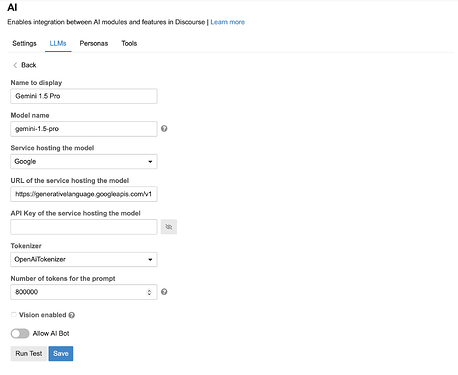Click the Vision enabled label text
Screen dimensions: 458x375
pyautogui.click(x=43, y=315)
